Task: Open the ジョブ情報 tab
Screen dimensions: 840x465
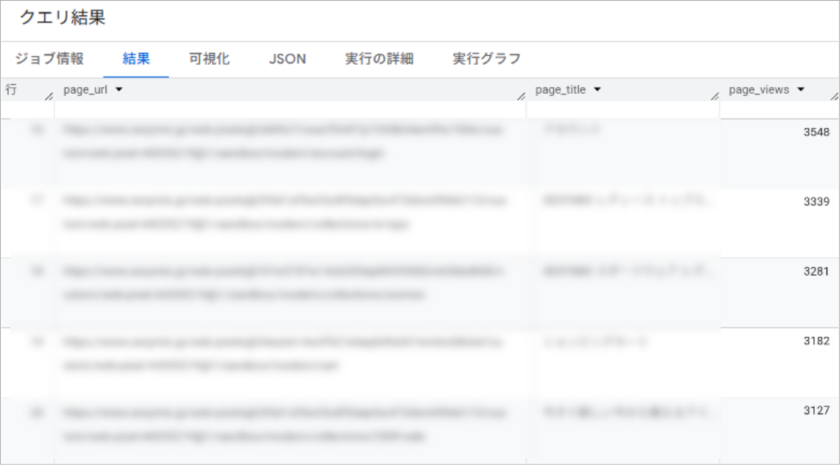Action: coord(50,59)
